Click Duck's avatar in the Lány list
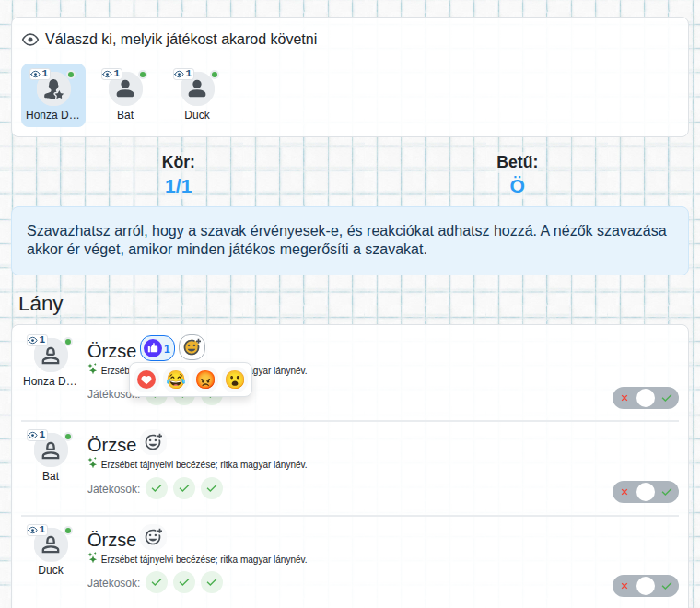This screenshot has height=608, width=700. [x=51, y=544]
